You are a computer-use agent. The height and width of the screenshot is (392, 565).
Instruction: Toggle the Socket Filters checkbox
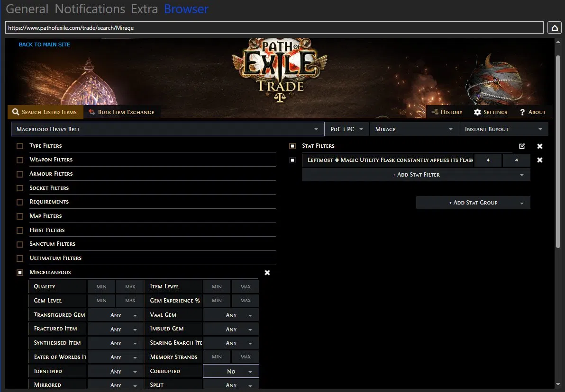(x=20, y=188)
